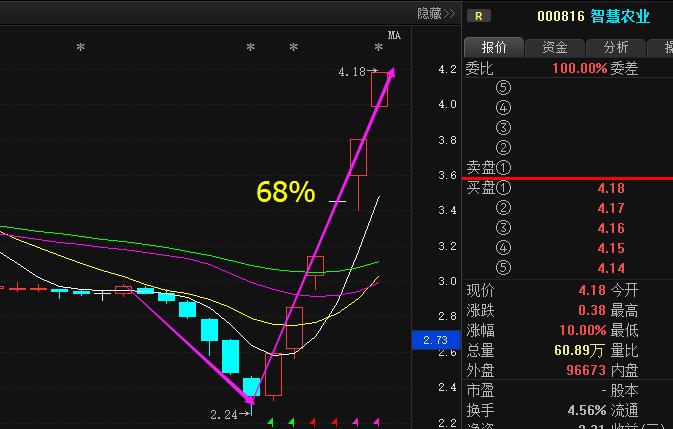The image size is (673, 429).
Task: Select sell level ① circled number
Action: tap(502, 167)
